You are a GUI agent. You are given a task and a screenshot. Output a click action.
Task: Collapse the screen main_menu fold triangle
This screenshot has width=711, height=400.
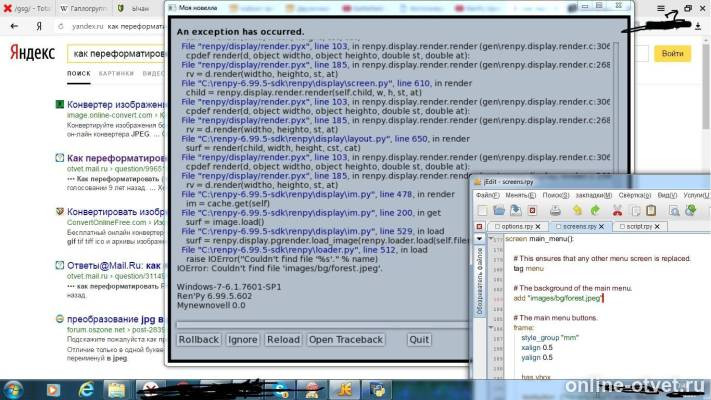pyautogui.click(x=491, y=238)
